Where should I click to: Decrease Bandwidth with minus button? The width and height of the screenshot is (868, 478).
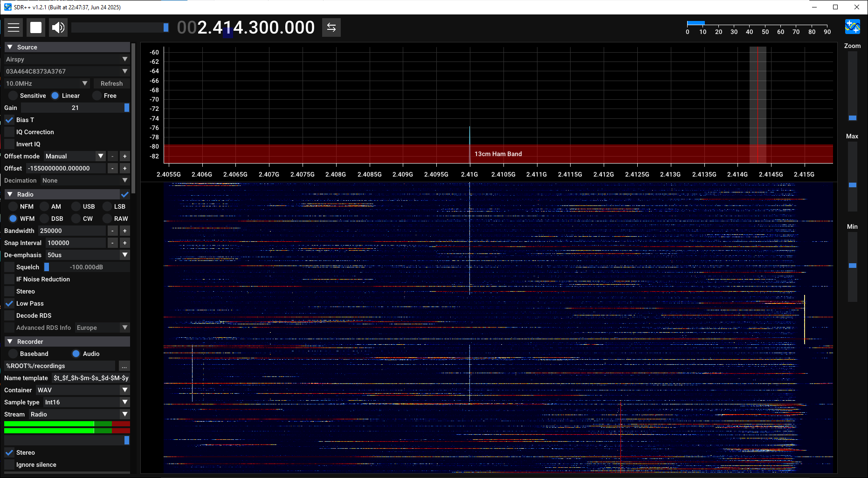pos(112,231)
